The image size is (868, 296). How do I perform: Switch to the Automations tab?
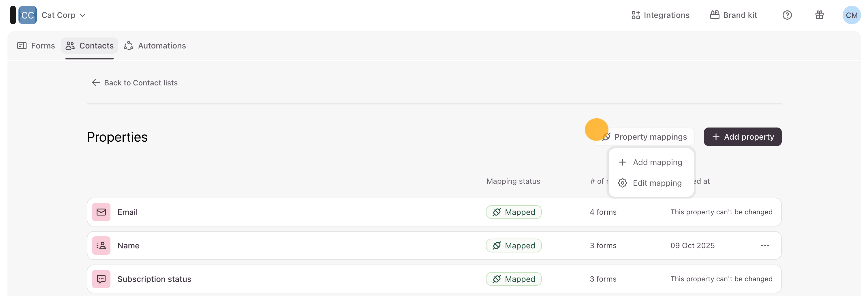(155, 46)
